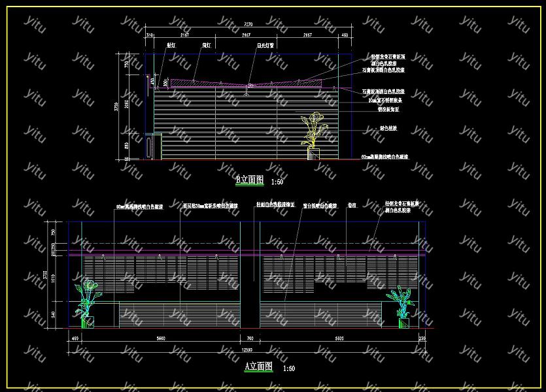The height and width of the screenshot is (392, 546).
Task: Select the left potted plant in A elevation
Action: [x=86, y=303]
